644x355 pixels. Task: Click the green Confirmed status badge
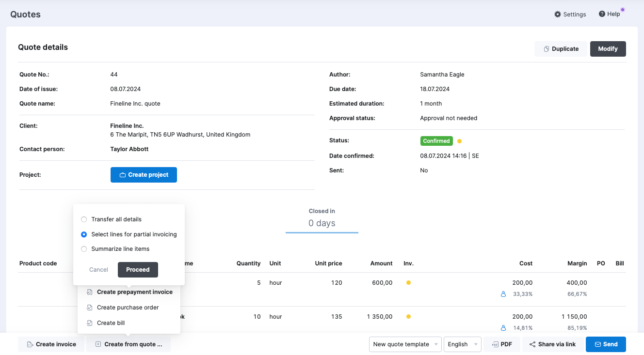pyautogui.click(x=436, y=141)
